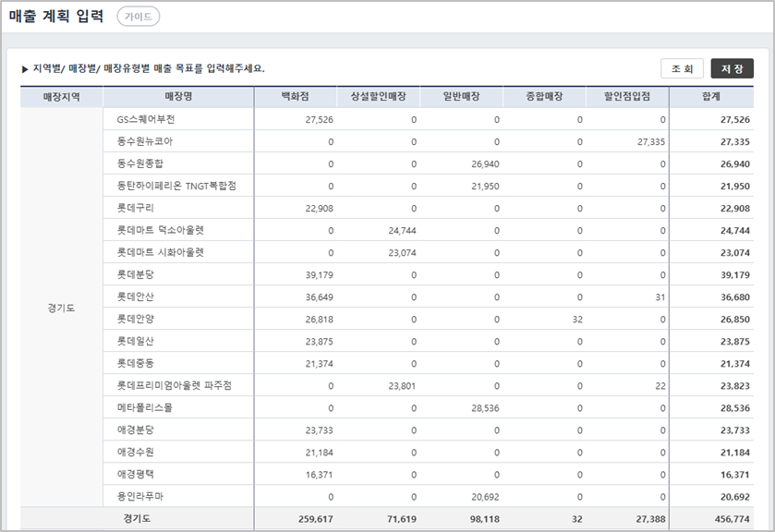Select subtotal 259,617 under 백화점

click(315, 519)
